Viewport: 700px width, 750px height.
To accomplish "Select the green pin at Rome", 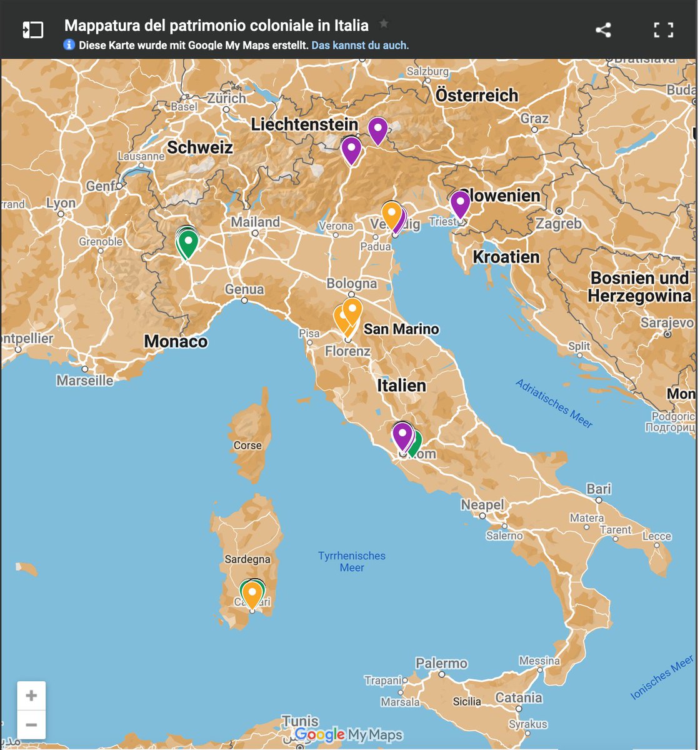I will coord(415,442).
